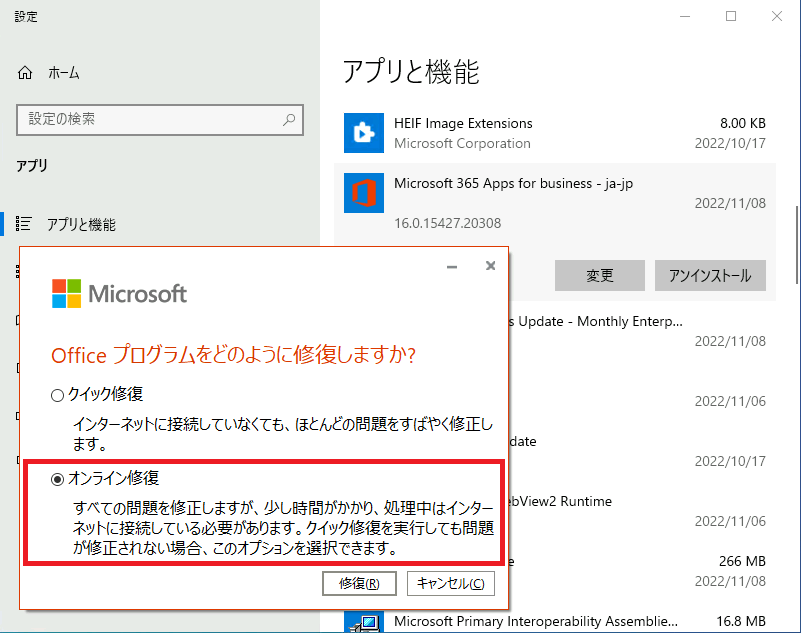
Task: Click the home icon in sidebar
Action: click(x=25, y=73)
